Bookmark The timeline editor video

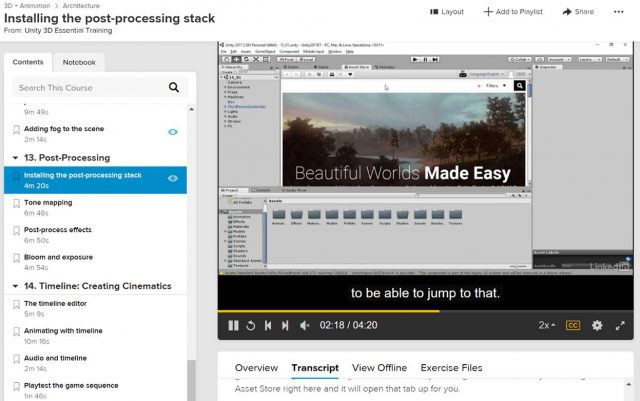point(16,305)
